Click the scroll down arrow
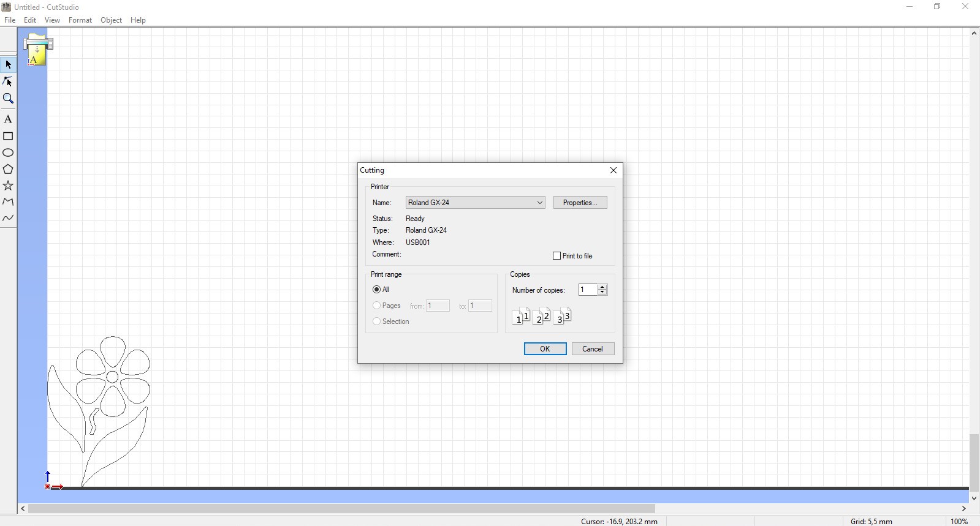 tap(974, 498)
